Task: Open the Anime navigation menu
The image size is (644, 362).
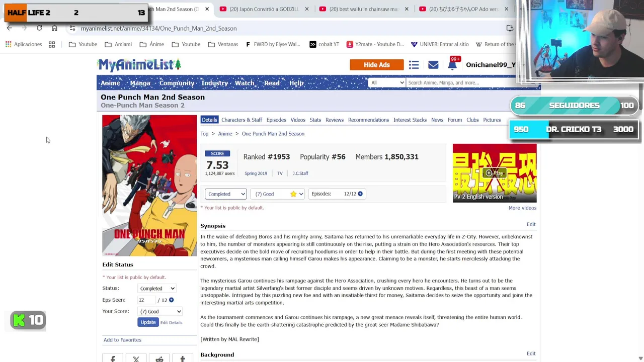Action: 110,83
